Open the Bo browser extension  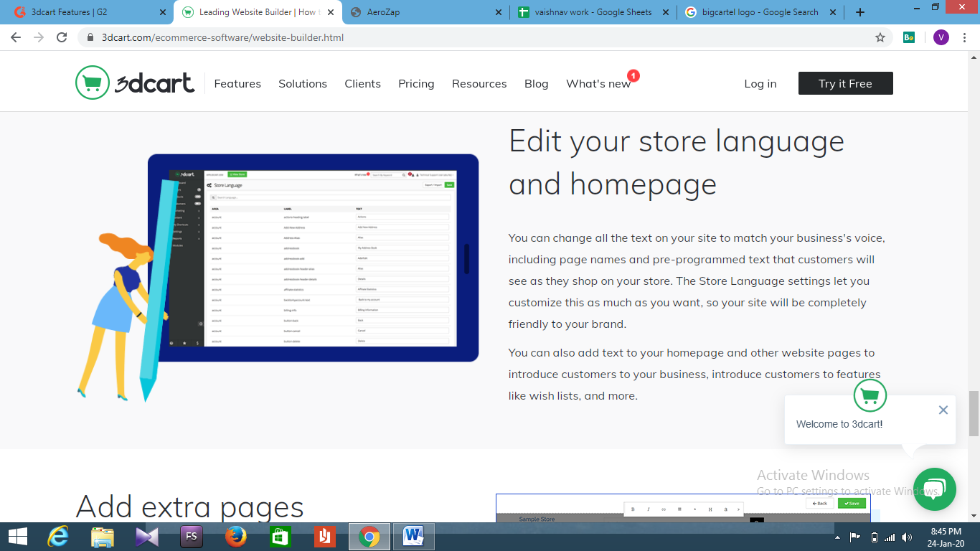(x=909, y=37)
